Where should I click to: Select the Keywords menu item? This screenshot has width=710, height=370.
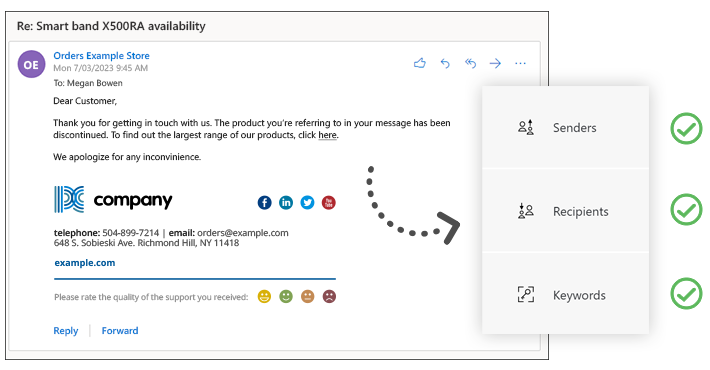point(566,294)
